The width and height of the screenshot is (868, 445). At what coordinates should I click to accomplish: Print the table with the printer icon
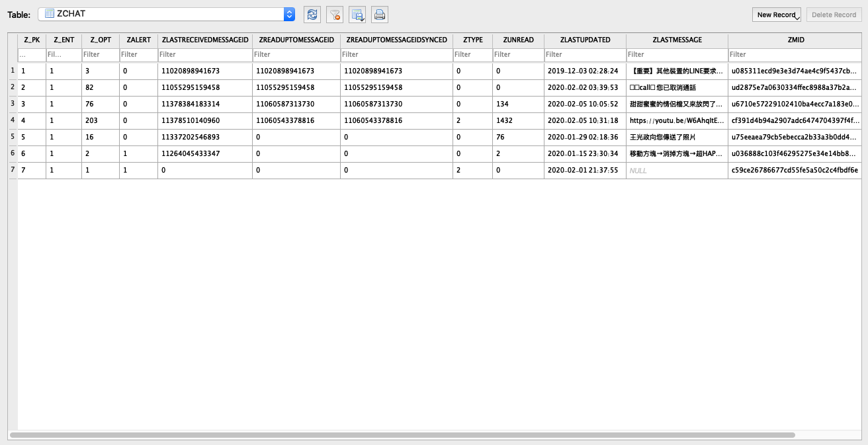pyautogui.click(x=380, y=15)
